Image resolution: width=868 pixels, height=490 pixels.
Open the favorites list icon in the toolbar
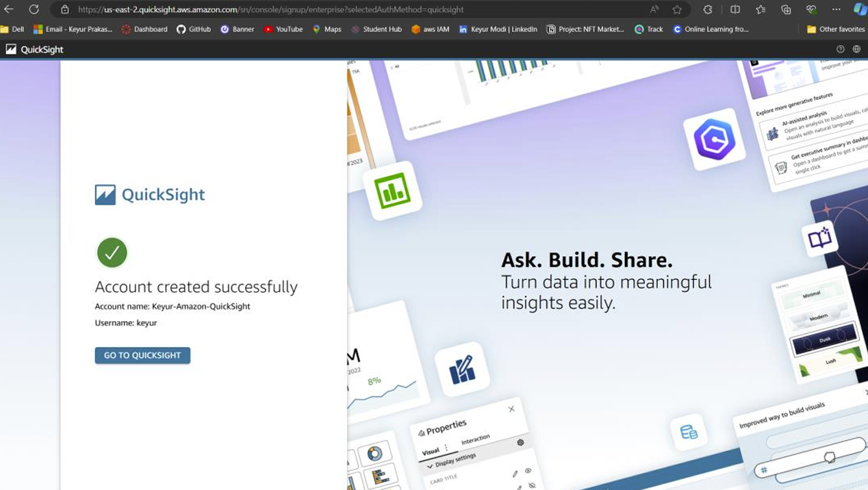(x=761, y=10)
